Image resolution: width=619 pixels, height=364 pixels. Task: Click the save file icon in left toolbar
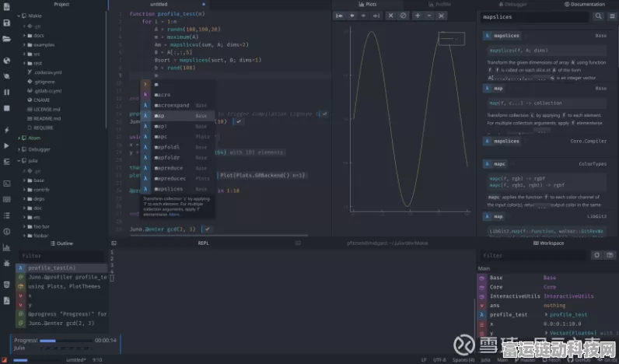coord(6,23)
